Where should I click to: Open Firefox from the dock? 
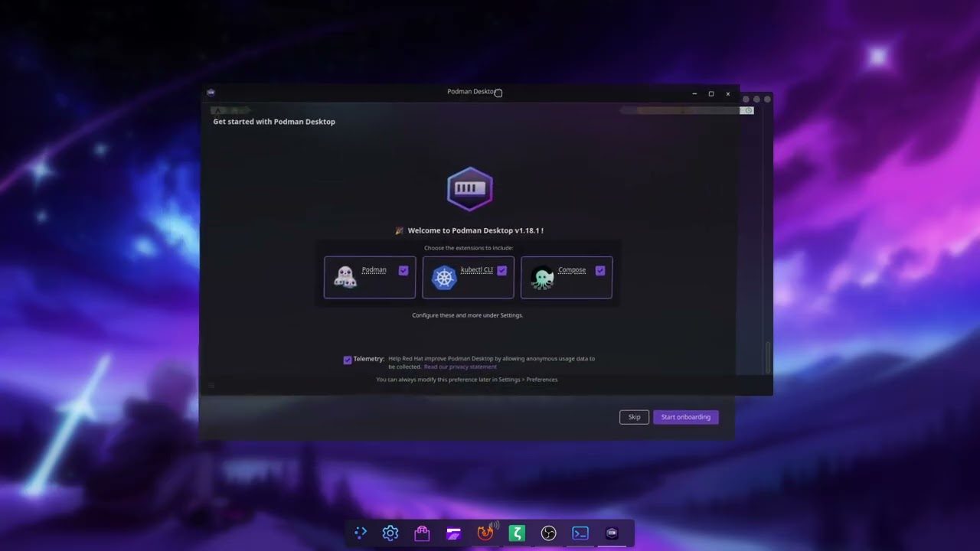point(485,533)
